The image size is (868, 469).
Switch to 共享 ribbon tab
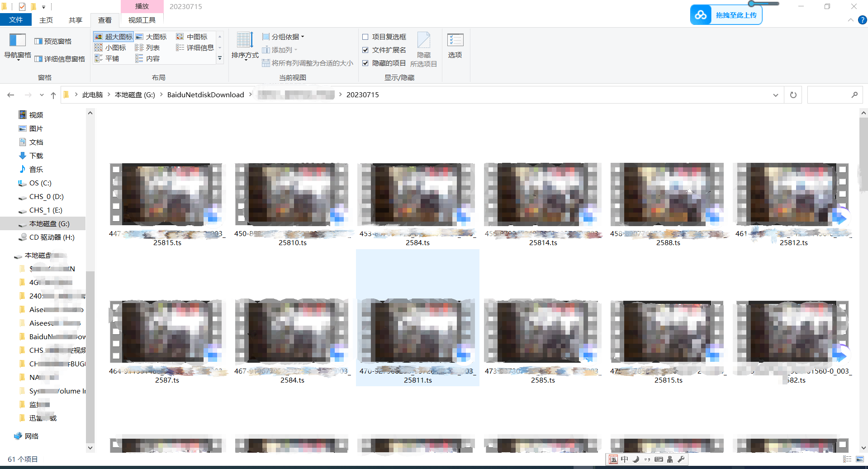coord(76,20)
